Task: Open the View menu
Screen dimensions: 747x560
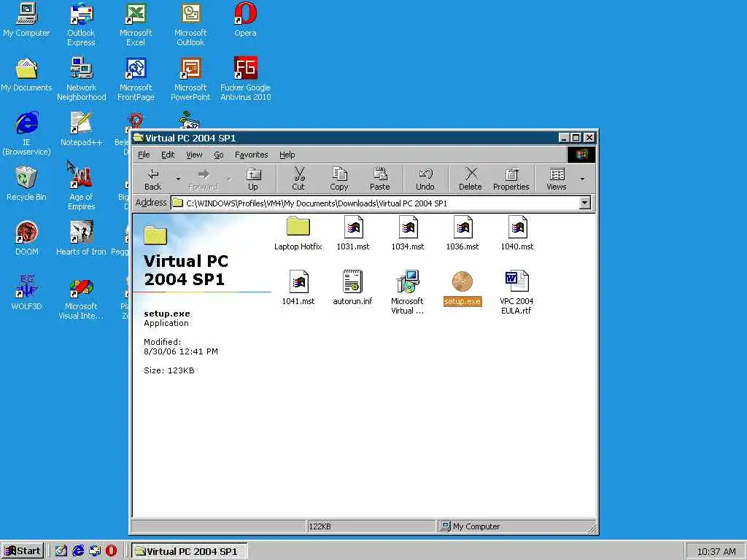Action: tap(194, 155)
